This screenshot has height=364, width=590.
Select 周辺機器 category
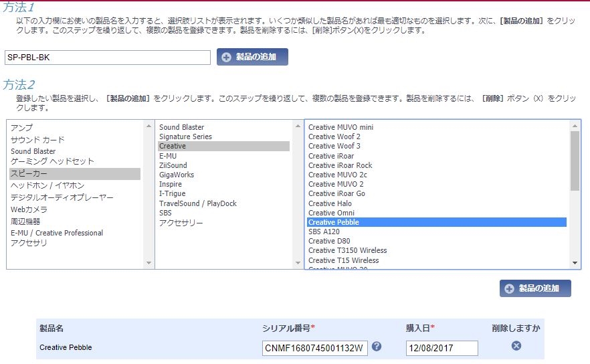click(25, 221)
